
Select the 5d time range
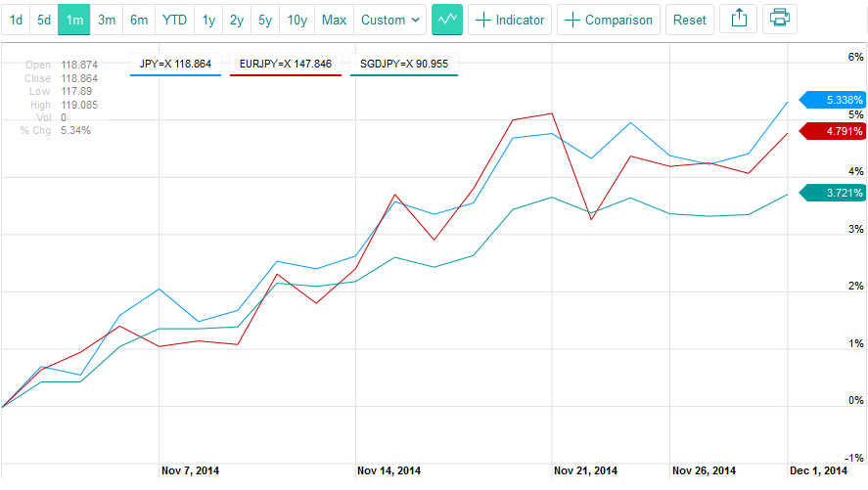click(x=44, y=20)
